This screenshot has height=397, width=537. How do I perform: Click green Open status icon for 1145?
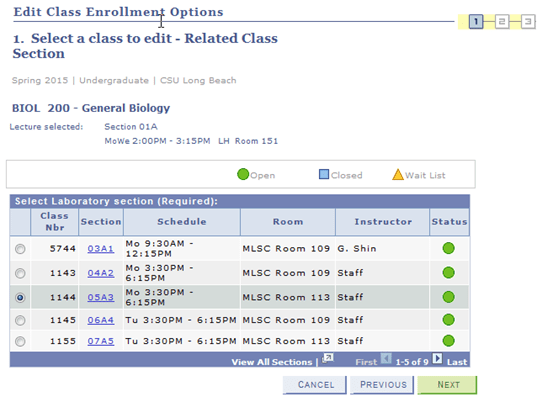point(449,320)
